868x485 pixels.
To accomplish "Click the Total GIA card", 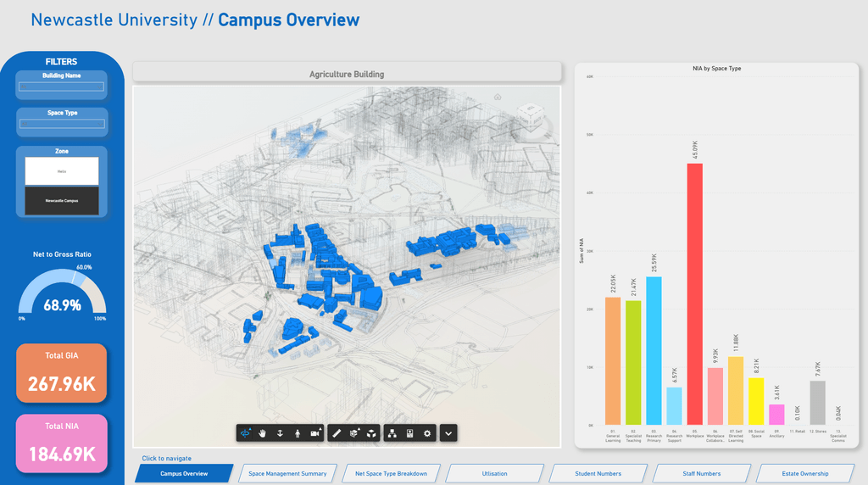I will [61, 372].
